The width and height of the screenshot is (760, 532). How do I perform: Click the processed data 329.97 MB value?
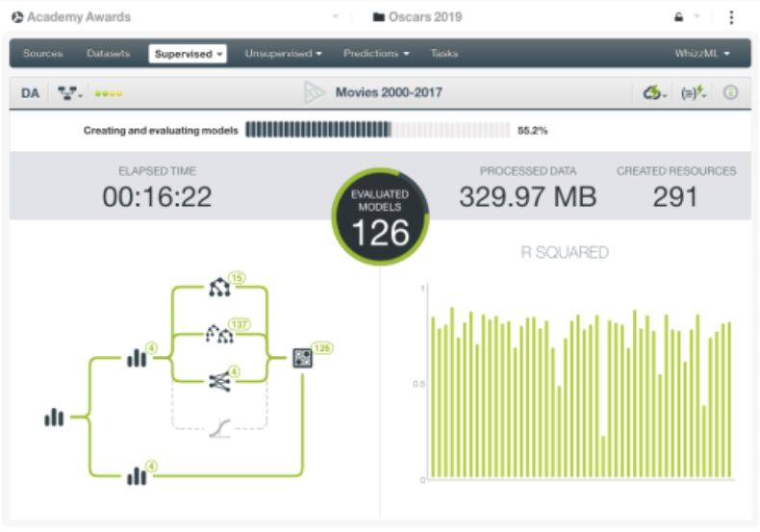point(528,196)
